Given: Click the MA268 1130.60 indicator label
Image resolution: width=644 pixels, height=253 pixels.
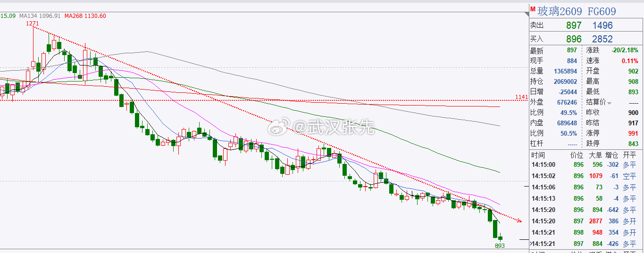Looking at the screenshot, I should [x=85, y=16].
